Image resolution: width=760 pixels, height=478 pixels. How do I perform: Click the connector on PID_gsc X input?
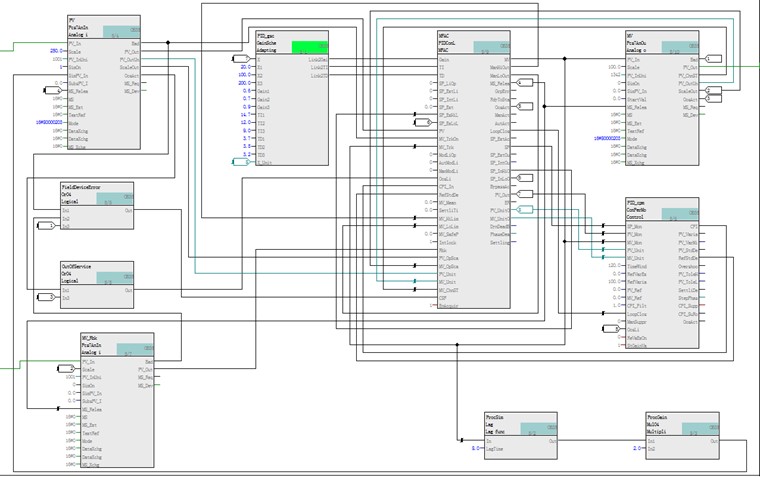pos(240,59)
